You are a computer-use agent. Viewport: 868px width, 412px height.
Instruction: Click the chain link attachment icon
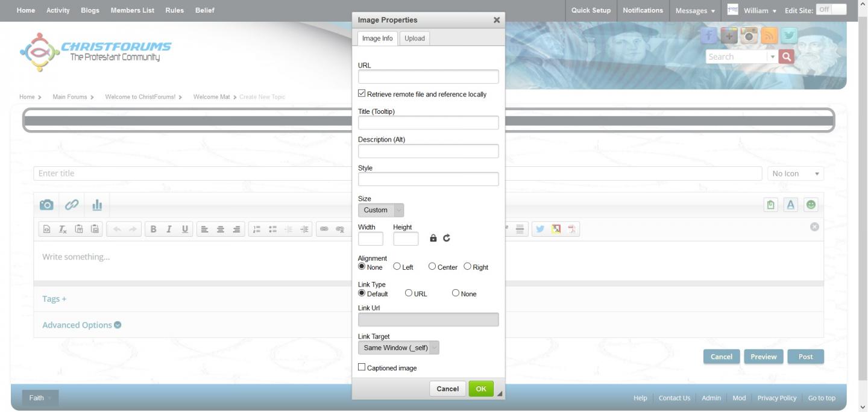coord(72,205)
